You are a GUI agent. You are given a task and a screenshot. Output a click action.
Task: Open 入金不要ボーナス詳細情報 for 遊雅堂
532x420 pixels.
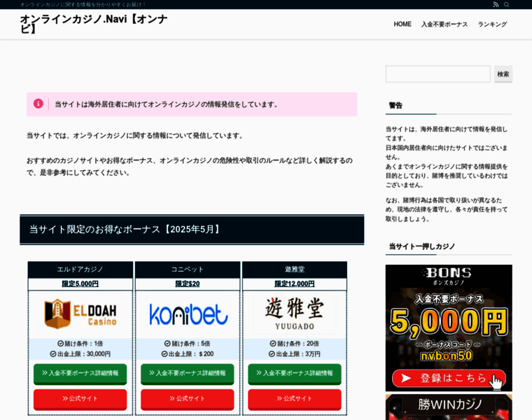tap(295, 374)
